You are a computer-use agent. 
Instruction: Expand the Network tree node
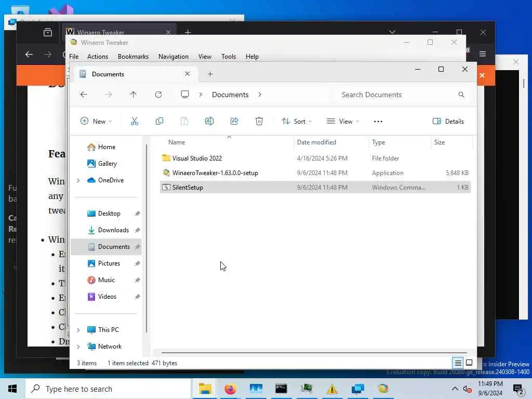click(x=78, y=347)
